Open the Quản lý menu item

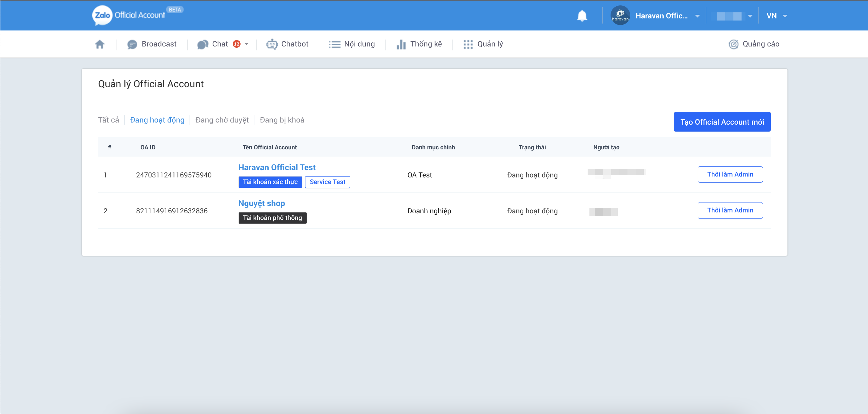point(490,44)
